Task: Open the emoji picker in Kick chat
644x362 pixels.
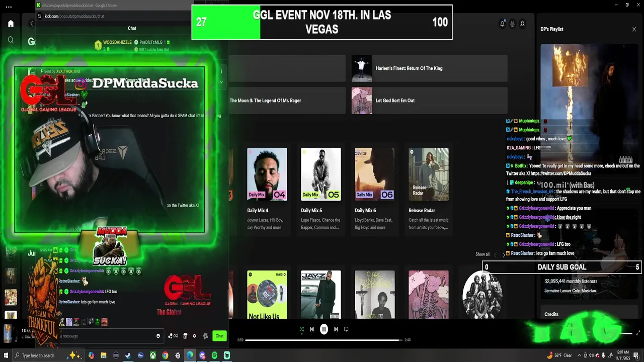Action: (158, 336)
